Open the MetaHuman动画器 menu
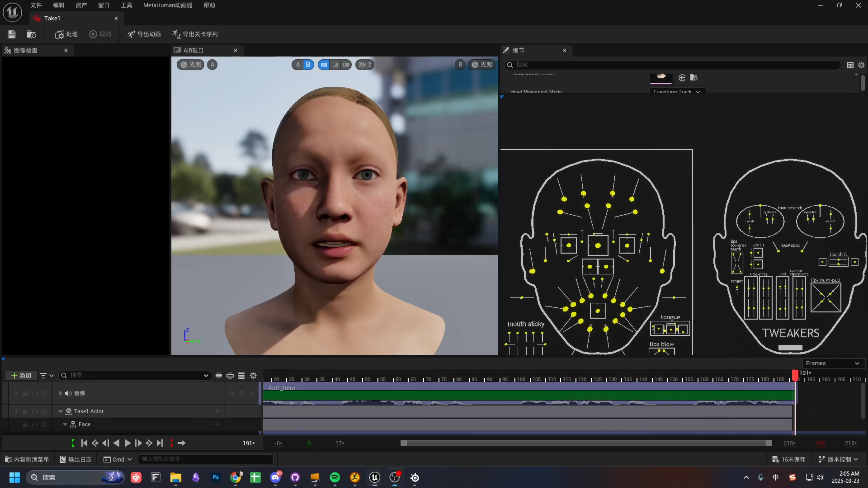This screenshot has height=488, width=868. pos(167,5)
